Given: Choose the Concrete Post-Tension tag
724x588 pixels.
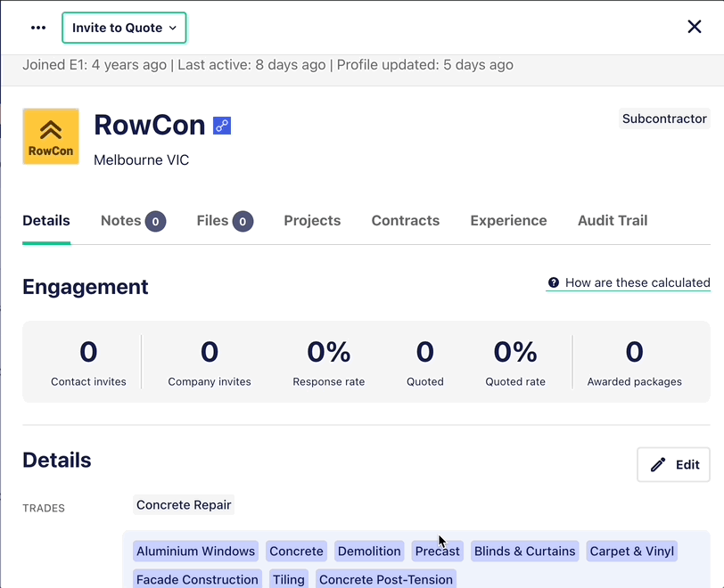Looking at the screenshot, I should [385, 580].
